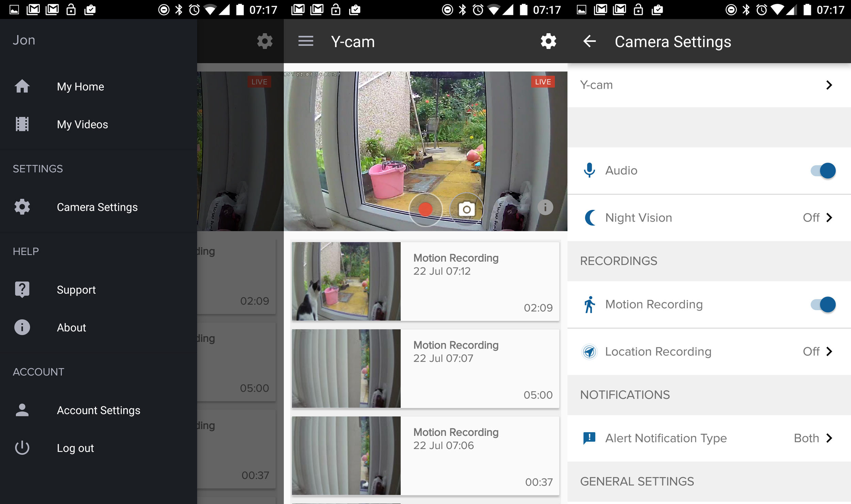The width and height of the screenshot is (851, 504).
Task: Tap the red record button on live view
Action: [x=425, y=210]
